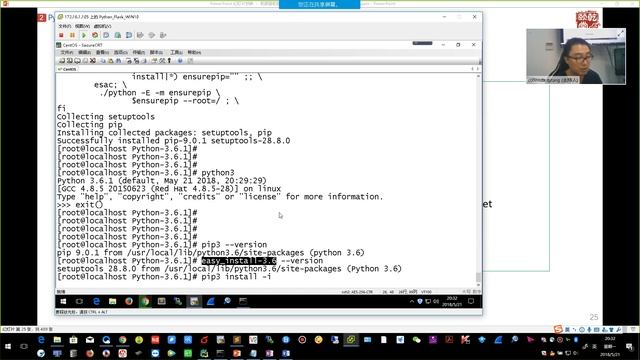Open Task View on the host taskbar
This screenshot has width=640, height=360.
24,346
